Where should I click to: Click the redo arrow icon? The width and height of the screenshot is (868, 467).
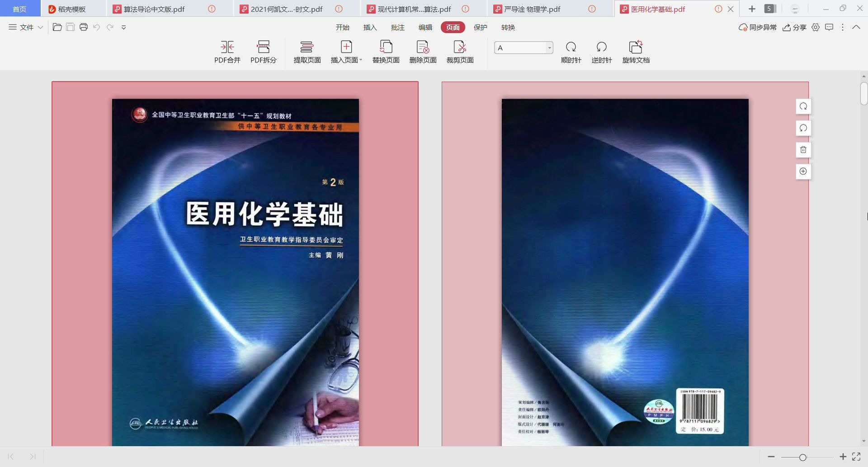[110, 27]
